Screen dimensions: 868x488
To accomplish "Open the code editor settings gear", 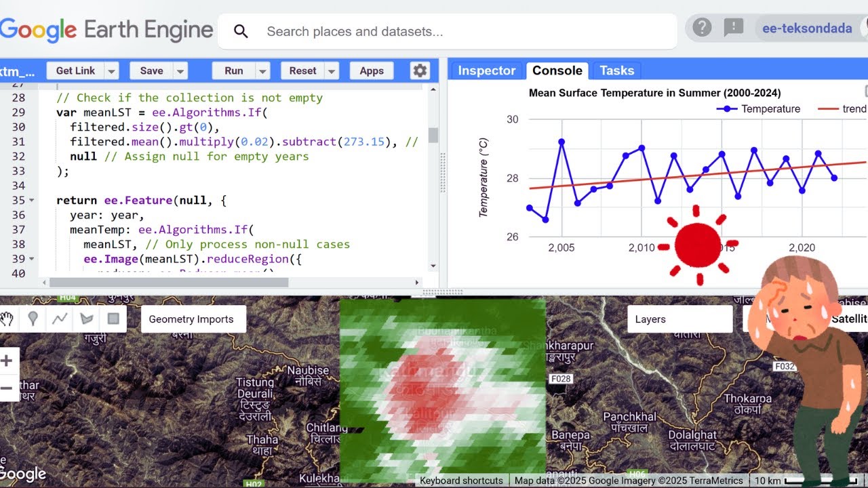I will pyautogui.click(x=420, y=70).
